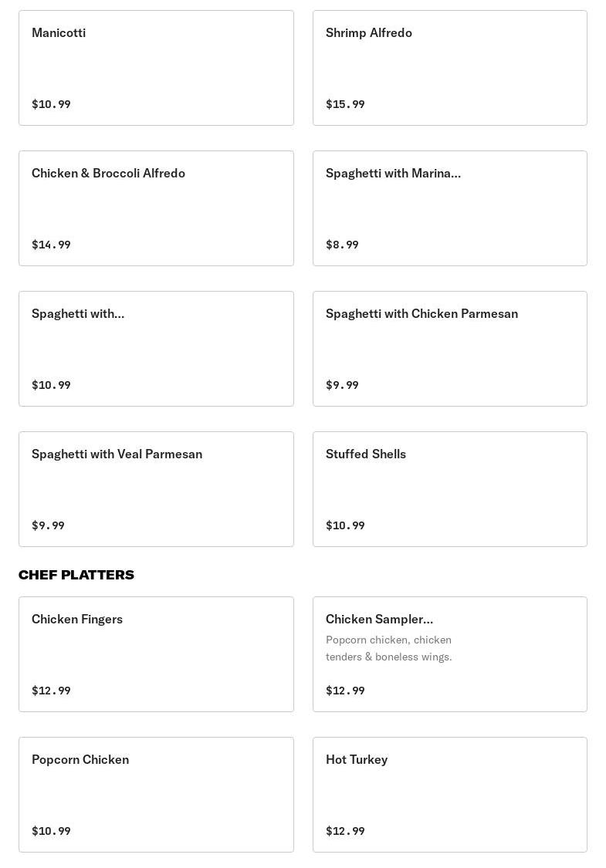Select the Shrimp Alfredo card
This screenshot has height=868, width=606.
tap(449, 68)
